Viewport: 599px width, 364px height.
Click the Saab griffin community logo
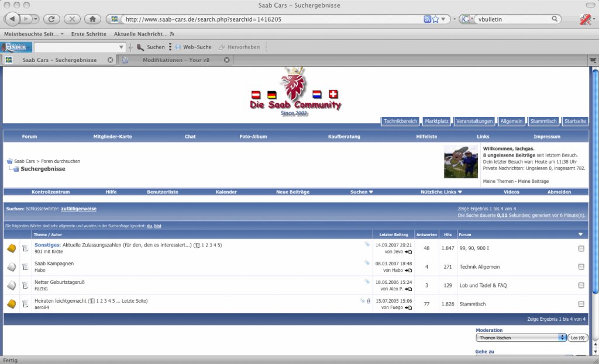click(295, 92)
